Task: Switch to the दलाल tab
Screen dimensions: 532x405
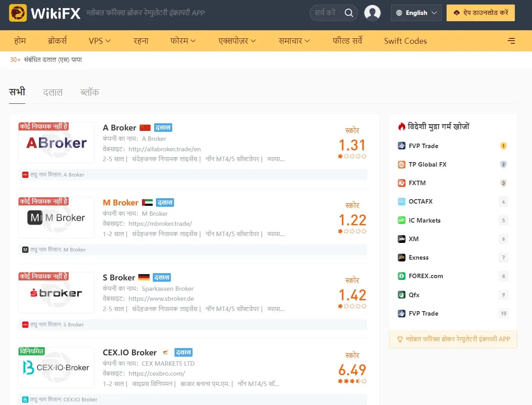Action: coord(52,92)
